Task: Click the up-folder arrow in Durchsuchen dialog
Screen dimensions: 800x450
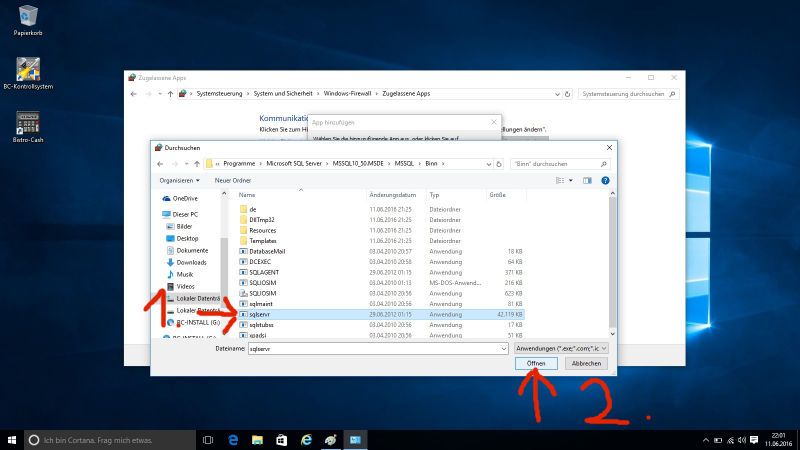Action: tap(193, 163)
